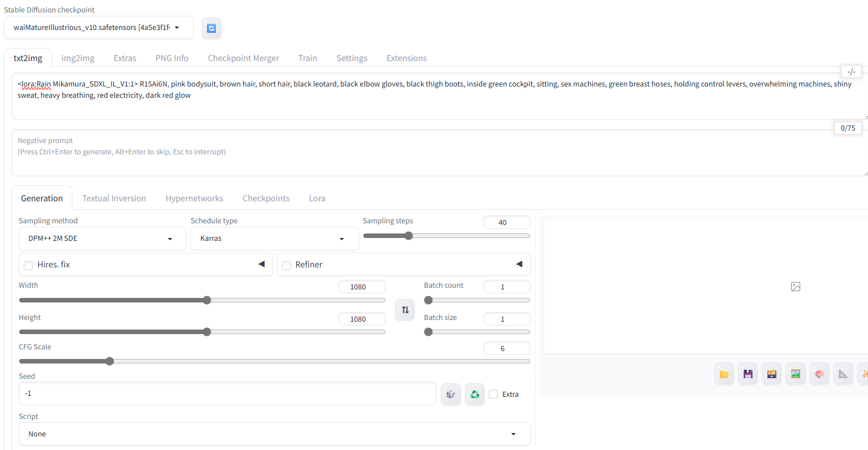The width and height of the screenshot is (868, 450).
Task: Open the Extras tab
Action: (125, 58)
